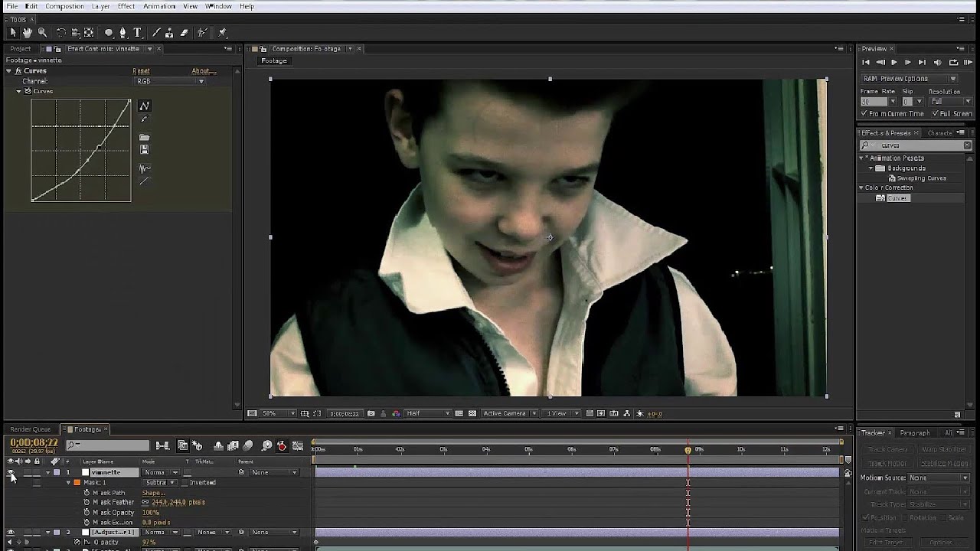Play the composition in Preview panel
980x551 pixels.
[893, 62]
